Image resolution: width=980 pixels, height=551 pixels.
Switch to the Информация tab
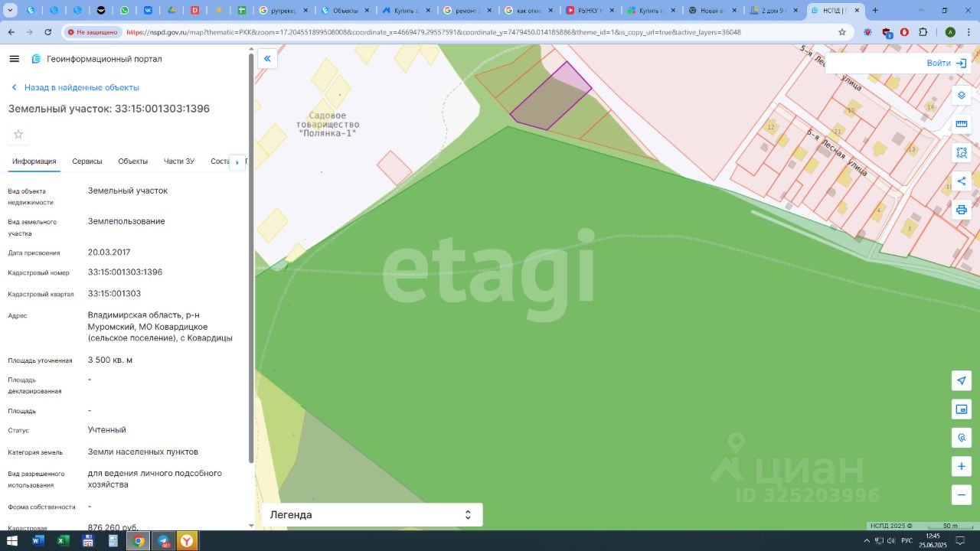click(x=34, y=161)
